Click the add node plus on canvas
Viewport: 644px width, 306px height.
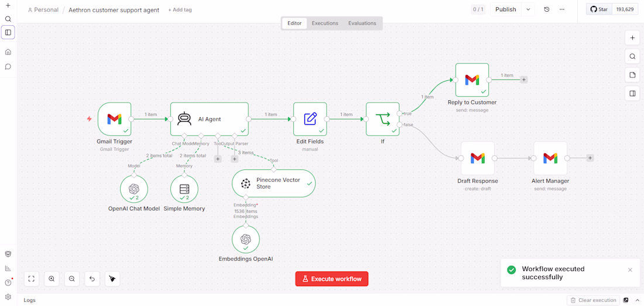pos(632,38)
